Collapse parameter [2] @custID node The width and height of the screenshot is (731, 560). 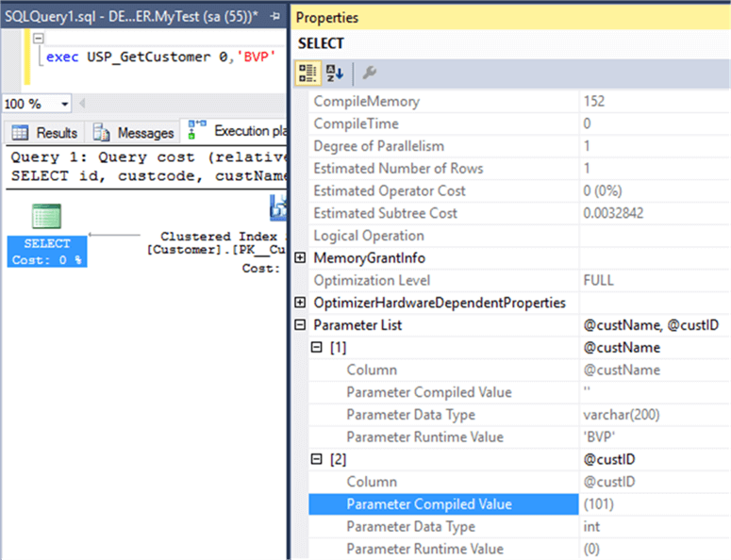click(318, 460)
